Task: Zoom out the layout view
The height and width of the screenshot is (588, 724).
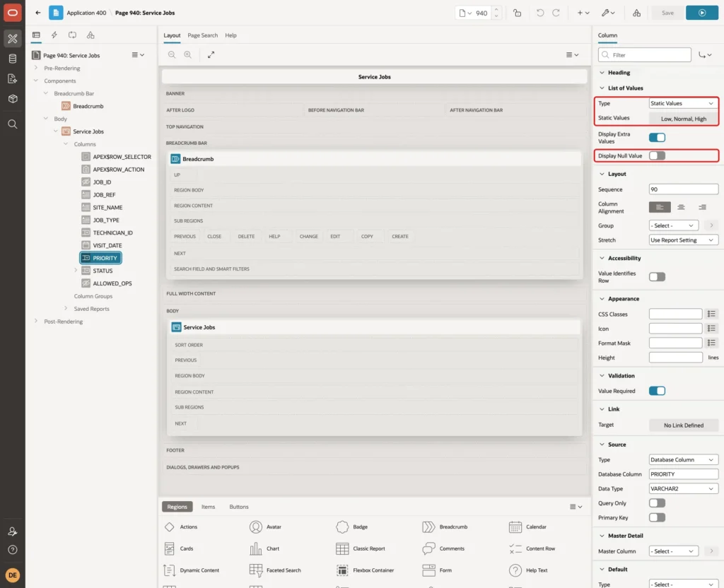Action: [172, 54]
